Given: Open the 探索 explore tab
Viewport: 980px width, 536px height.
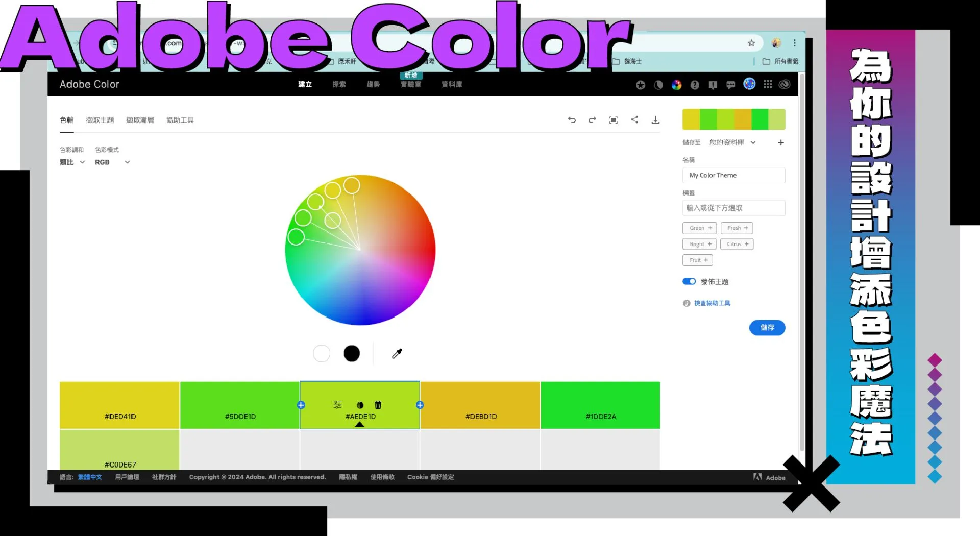Looking at the screenshot, I should point(339,84).
